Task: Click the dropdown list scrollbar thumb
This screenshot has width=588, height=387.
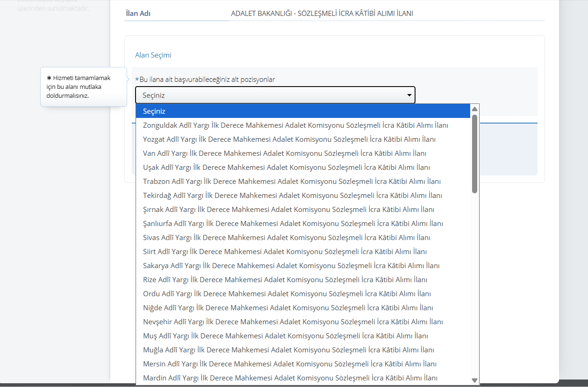Action: 474,153
